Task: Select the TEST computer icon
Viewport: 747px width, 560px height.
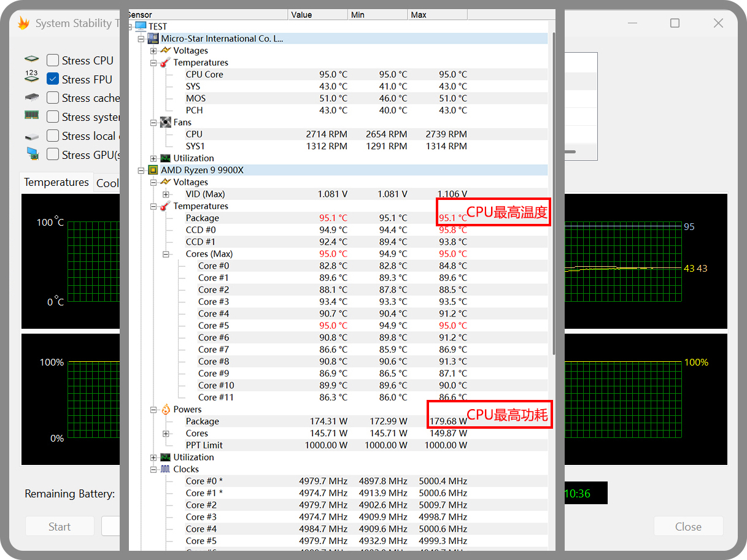Action: (x=141, y=26)
